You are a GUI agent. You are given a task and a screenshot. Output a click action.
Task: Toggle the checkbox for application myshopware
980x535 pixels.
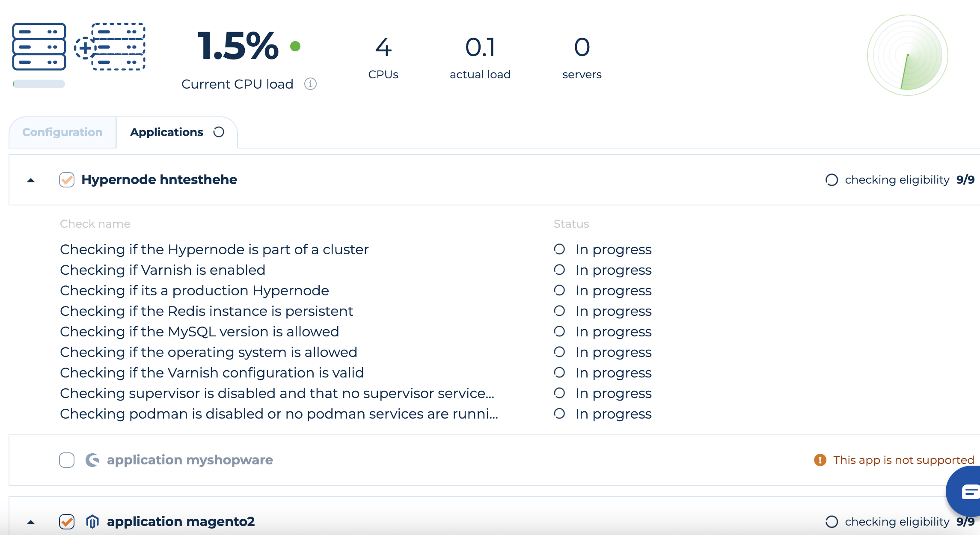(x=66, y=460)
